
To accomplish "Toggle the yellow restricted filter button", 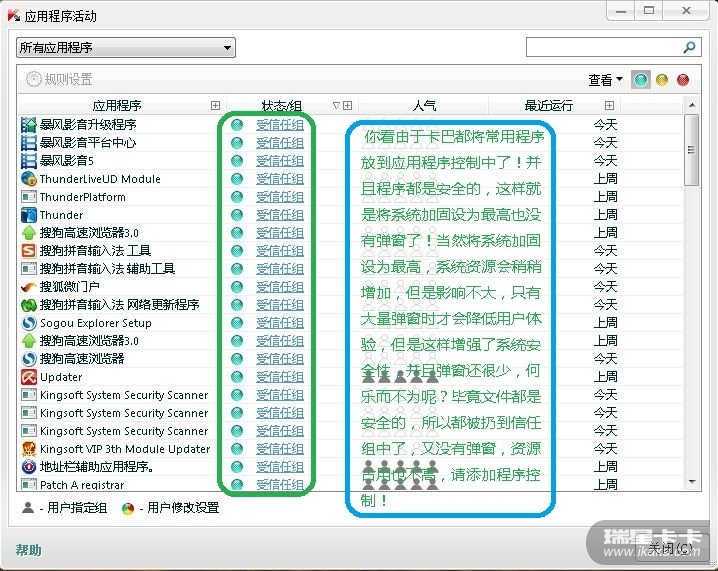I will 662,80.
